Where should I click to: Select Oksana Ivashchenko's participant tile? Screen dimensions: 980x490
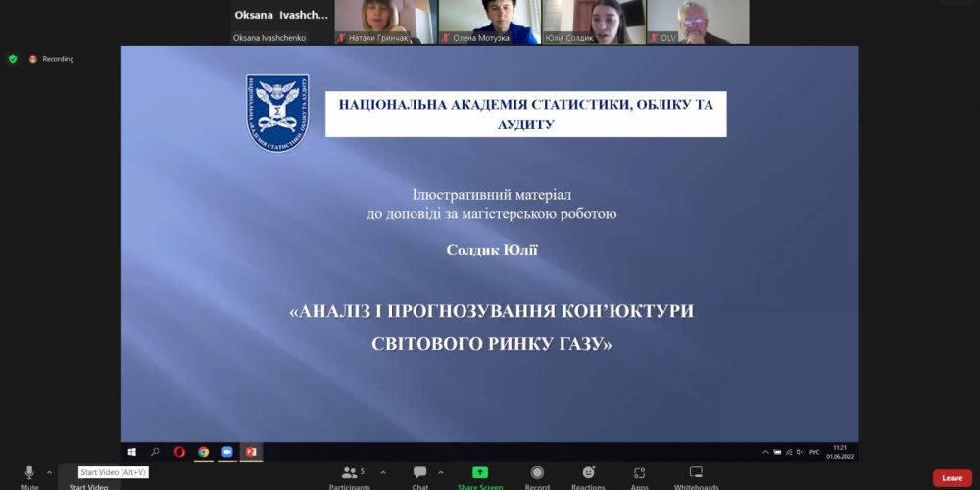280,23
